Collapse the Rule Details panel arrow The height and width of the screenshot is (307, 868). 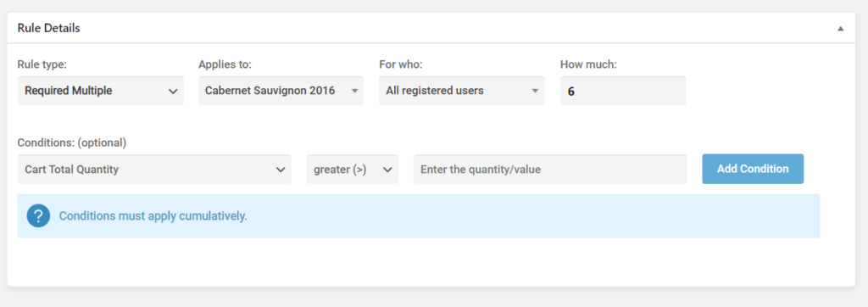840,28
